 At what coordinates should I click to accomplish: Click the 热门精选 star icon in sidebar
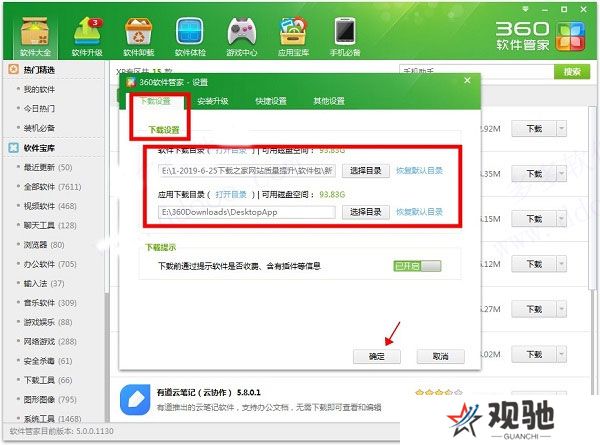pyautogui.click(x=13, y=70)
